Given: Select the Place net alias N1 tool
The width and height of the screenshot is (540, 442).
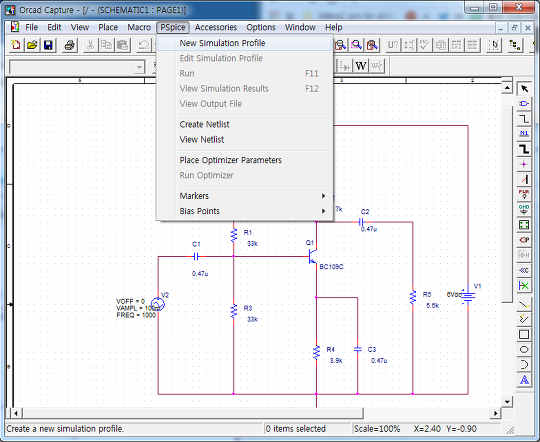Looking at the screenshot, I should [x=524, y=134].
